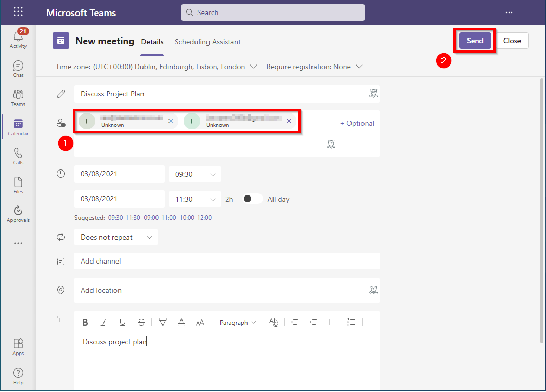Switch to Scheduling Assistant tab
Screen dimensions: 546x392
coord(207,42)
